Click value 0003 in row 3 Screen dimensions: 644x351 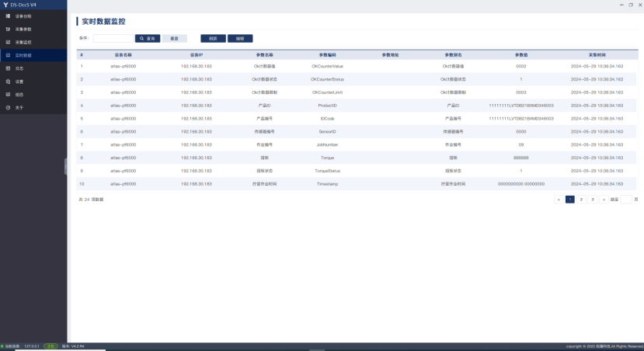pos(521,92)
